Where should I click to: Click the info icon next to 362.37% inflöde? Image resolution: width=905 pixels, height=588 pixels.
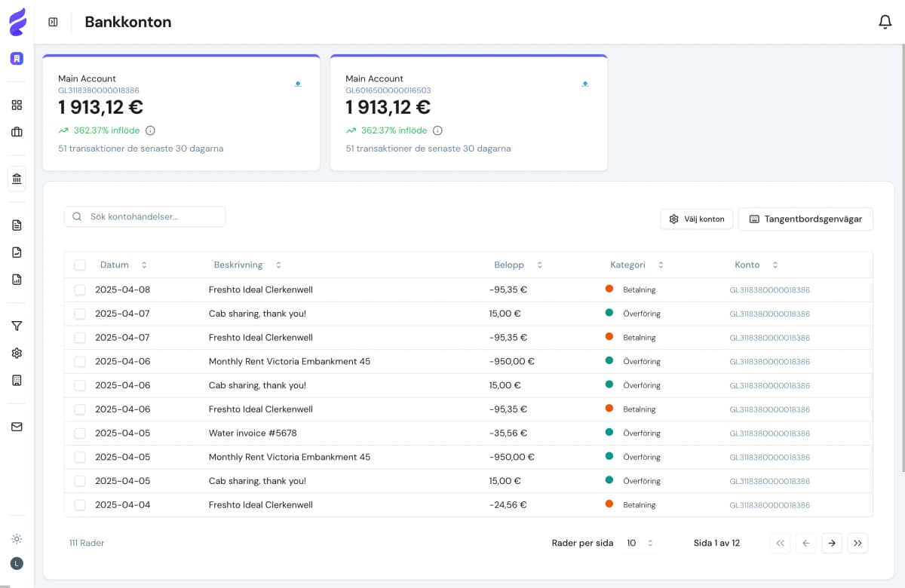(151, 130)
